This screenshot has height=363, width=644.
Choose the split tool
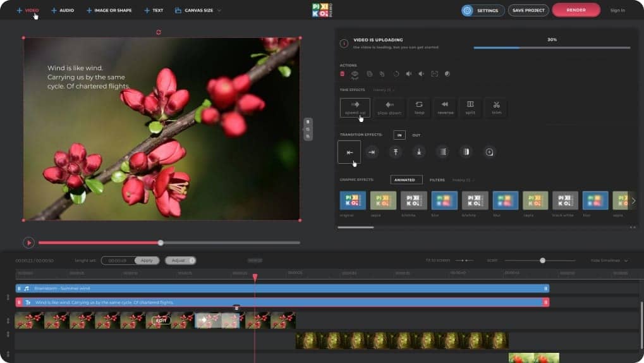(x=470, y=107)
